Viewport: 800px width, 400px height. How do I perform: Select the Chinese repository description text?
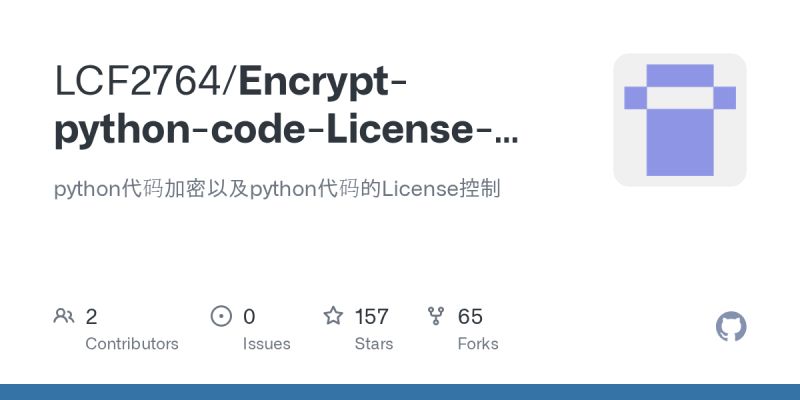tap(277, 189)
